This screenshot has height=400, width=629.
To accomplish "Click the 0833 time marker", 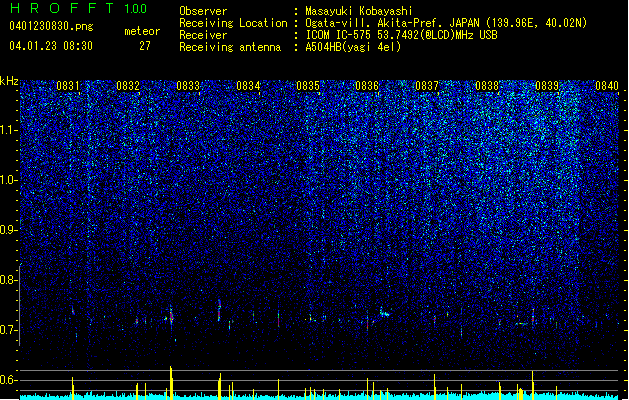I will pos(188,86).
